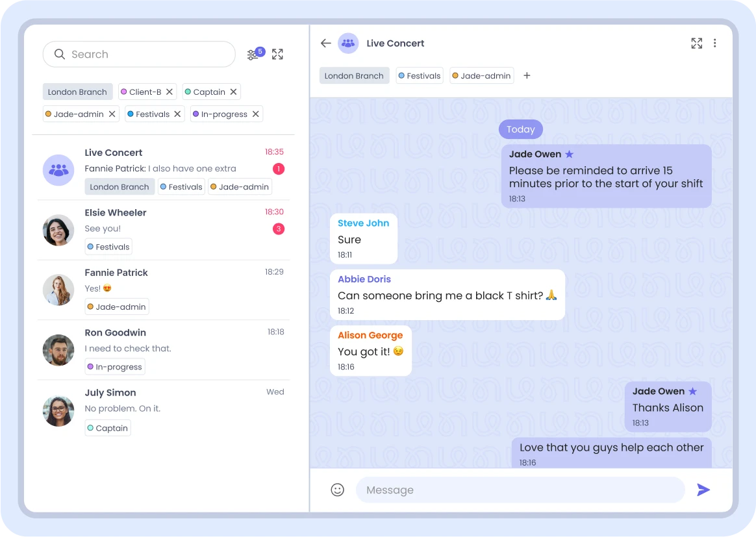The width and height of the screenshot is (756, 537).
Task: Open the Live Concert group avatar
Action: pos(348,43)
